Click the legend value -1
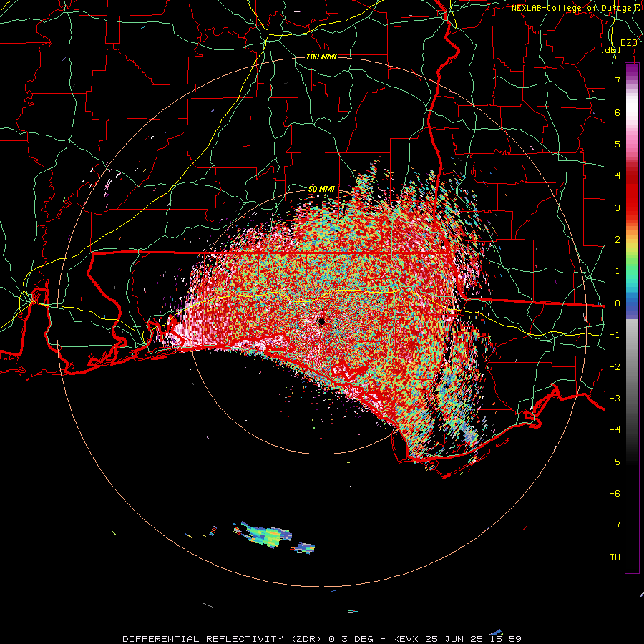644x644 pixels. click(615, 335)
